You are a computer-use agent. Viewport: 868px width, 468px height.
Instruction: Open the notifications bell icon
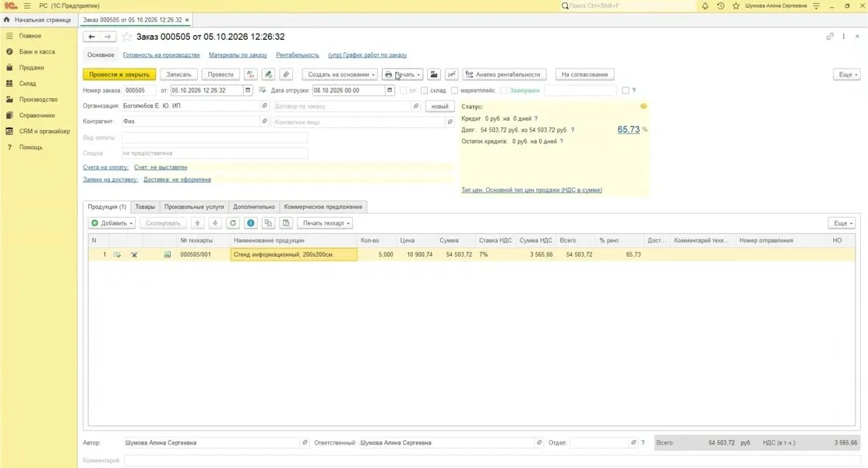pyautogui.click(x=704, y=5)
